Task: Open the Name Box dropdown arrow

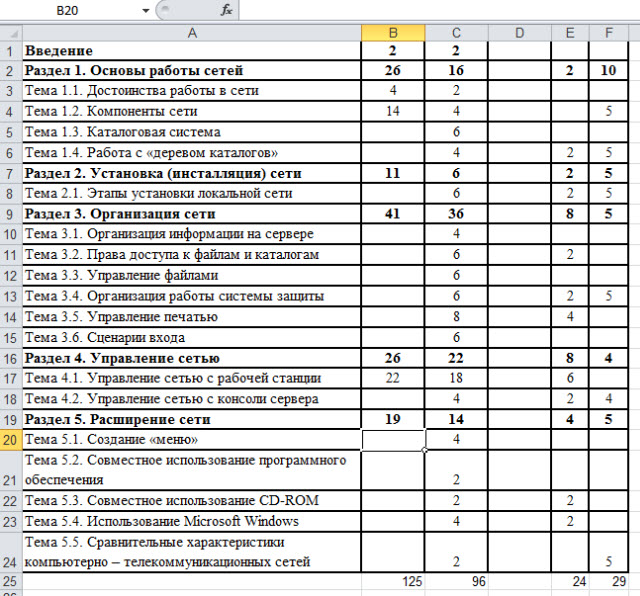Action: pos(146,10)
